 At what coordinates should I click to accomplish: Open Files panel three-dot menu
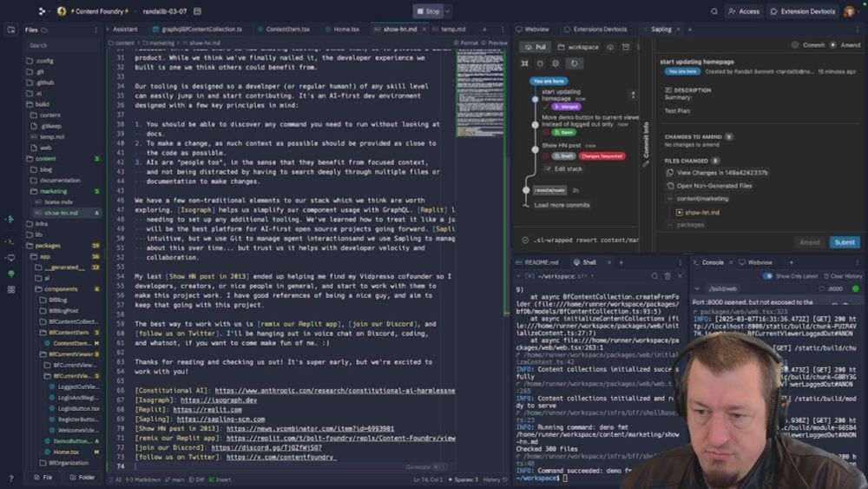tap(95, 30)
